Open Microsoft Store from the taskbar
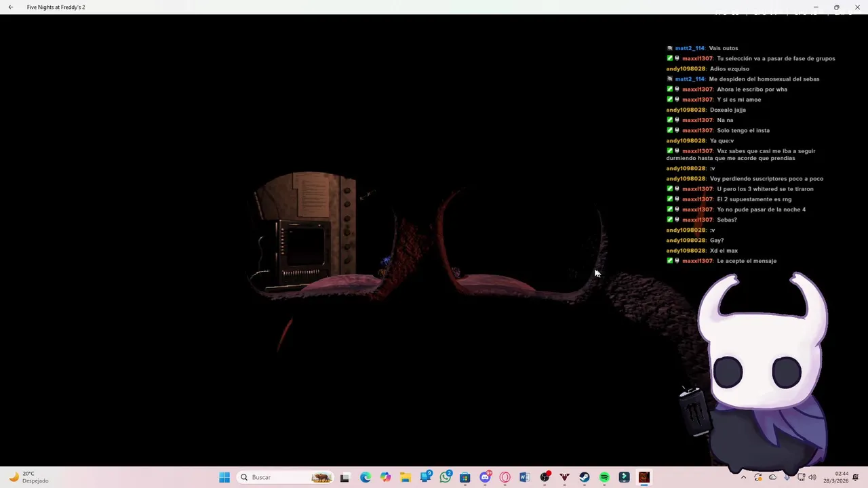 (x=465, y=477)
